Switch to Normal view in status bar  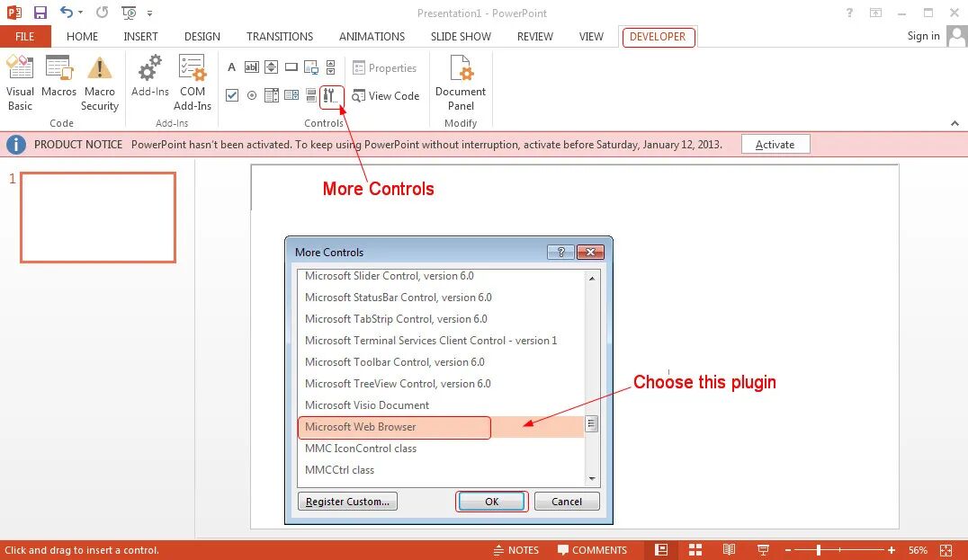[x=661, y=550]
